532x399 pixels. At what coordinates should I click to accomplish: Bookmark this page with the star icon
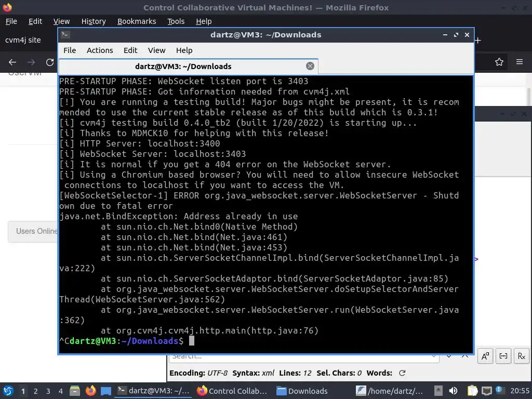[499, 62]
